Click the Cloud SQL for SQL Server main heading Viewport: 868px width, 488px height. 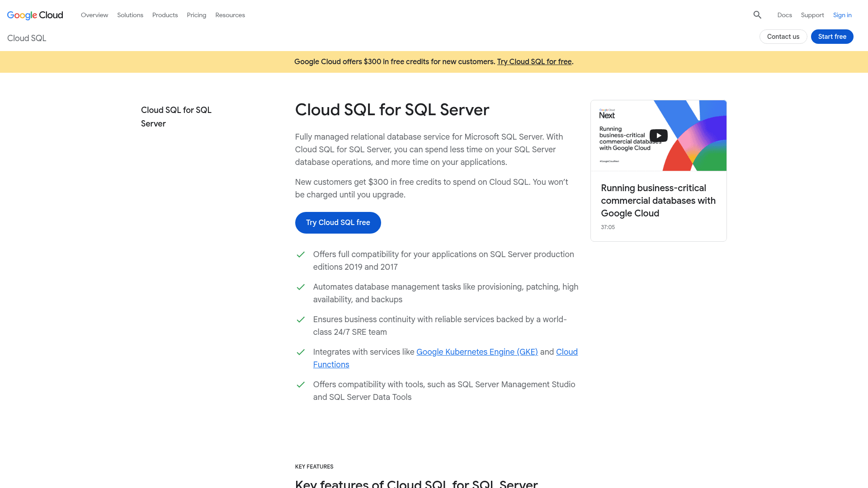tap(392, 110)
